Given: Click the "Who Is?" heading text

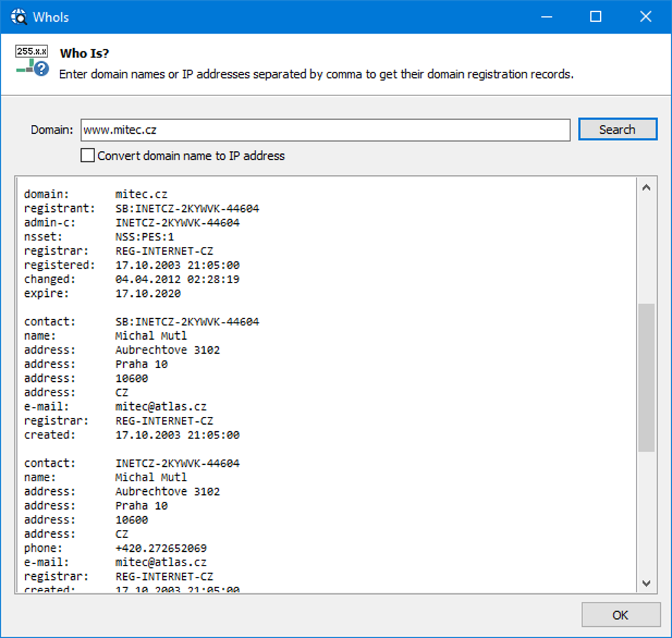Looking at the screenshot, I should 84,53.
